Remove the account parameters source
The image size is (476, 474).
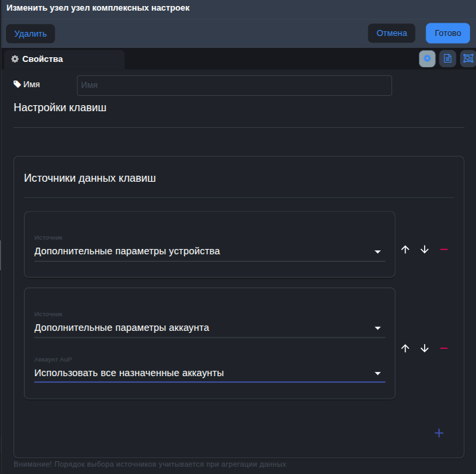444,349
